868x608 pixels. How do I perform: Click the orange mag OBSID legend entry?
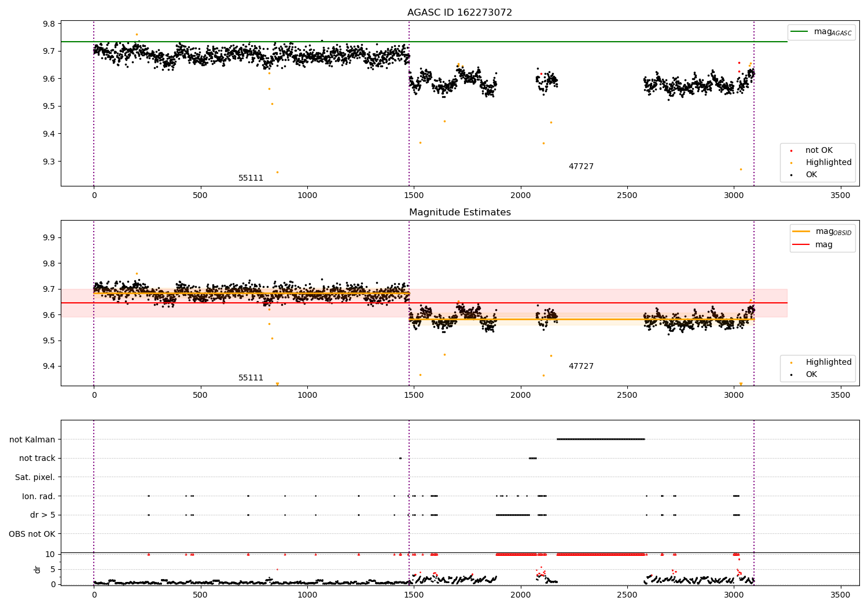822,232
